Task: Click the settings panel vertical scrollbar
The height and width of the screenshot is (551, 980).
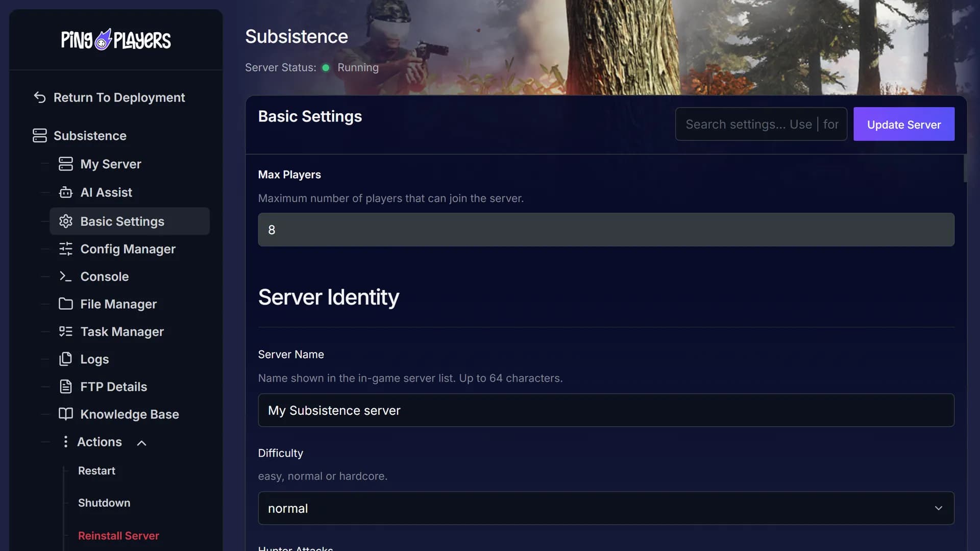Action: 965,168
